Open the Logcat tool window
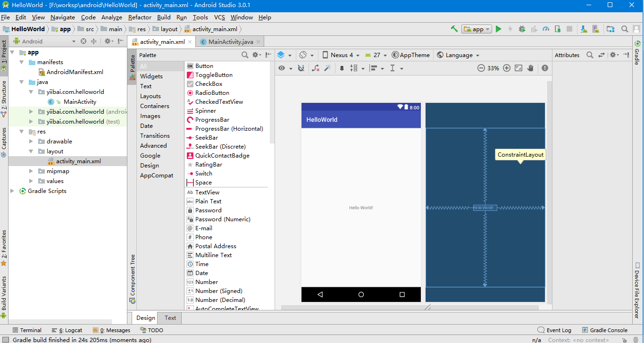 click(67, 330)
